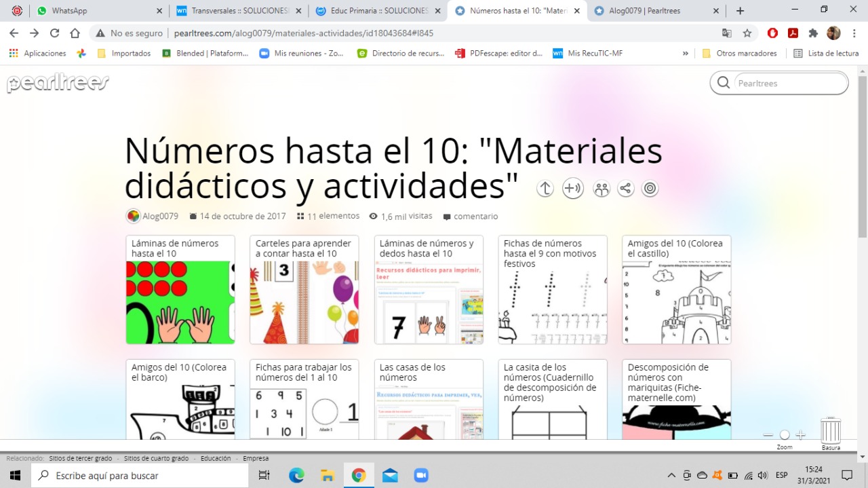Viewport: 868px width, 488px height.
Task: Switch to the Alog0079 Pearltrees tab
Action: [x=655, y=11]
